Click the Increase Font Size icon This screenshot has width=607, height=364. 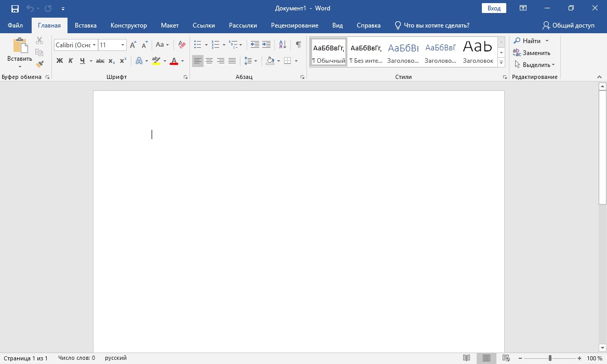(x=133, y=45)
